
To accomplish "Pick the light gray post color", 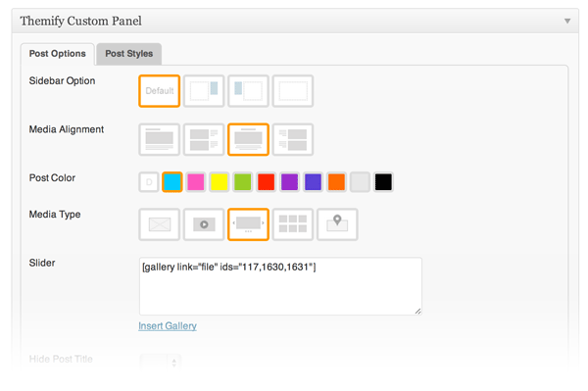I will [360, 182].
